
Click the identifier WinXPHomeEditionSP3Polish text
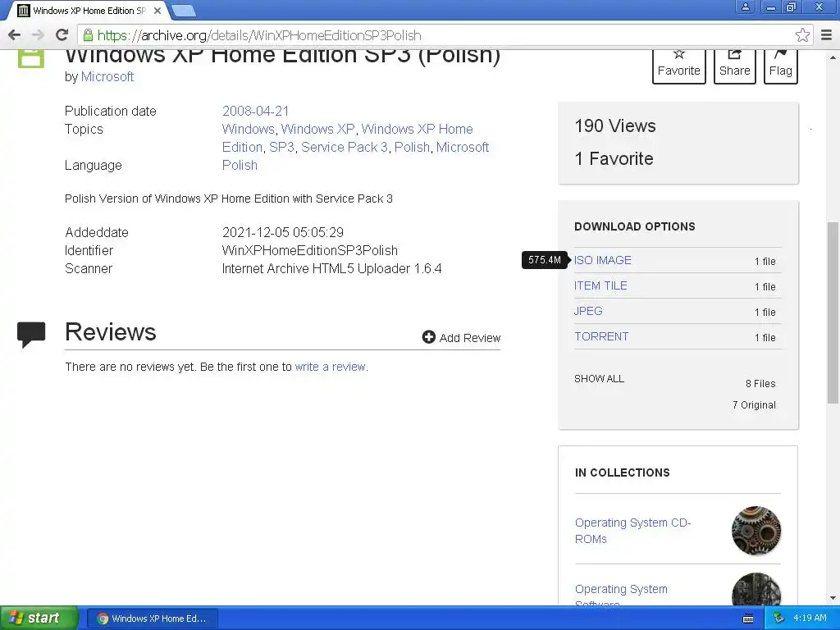309,251
